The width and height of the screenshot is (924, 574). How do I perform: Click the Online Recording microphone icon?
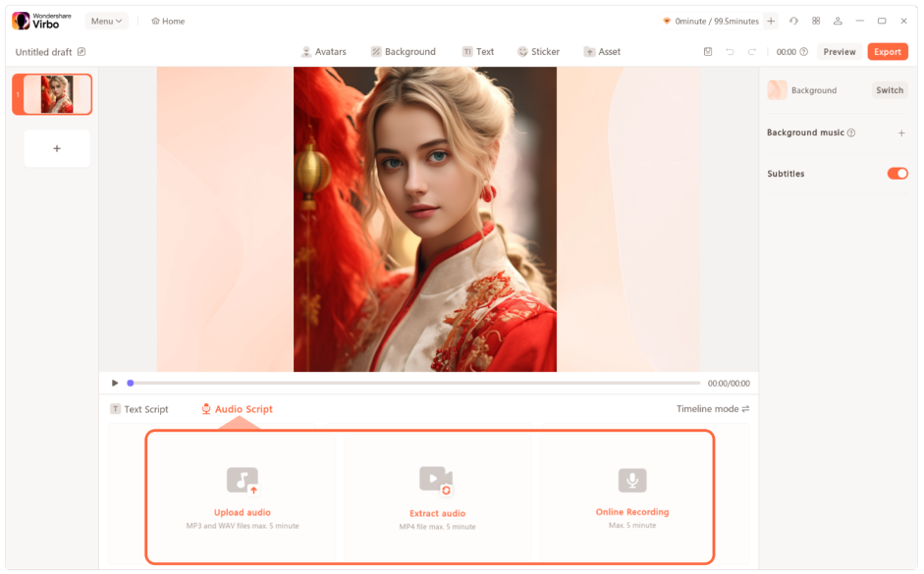(632, 481)
